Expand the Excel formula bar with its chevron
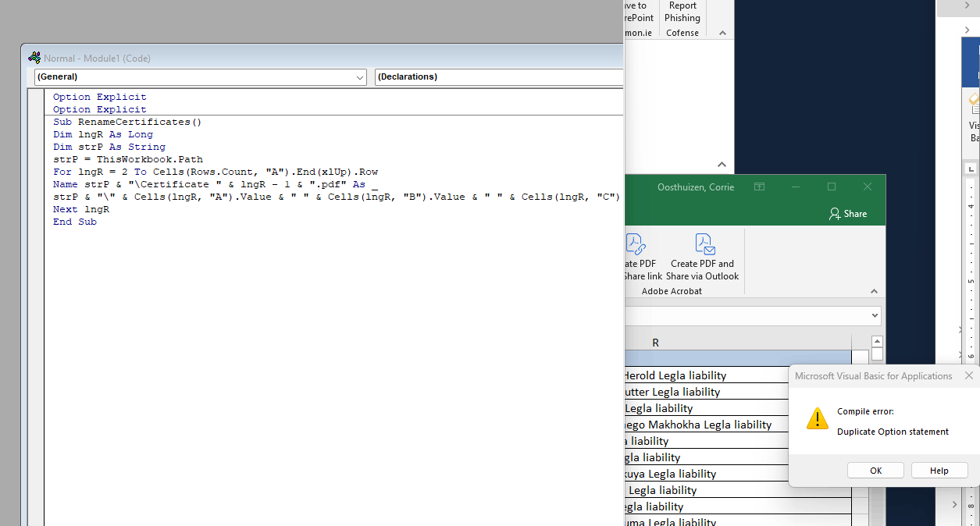The image size is (980, 526). [x=875, y=315]
